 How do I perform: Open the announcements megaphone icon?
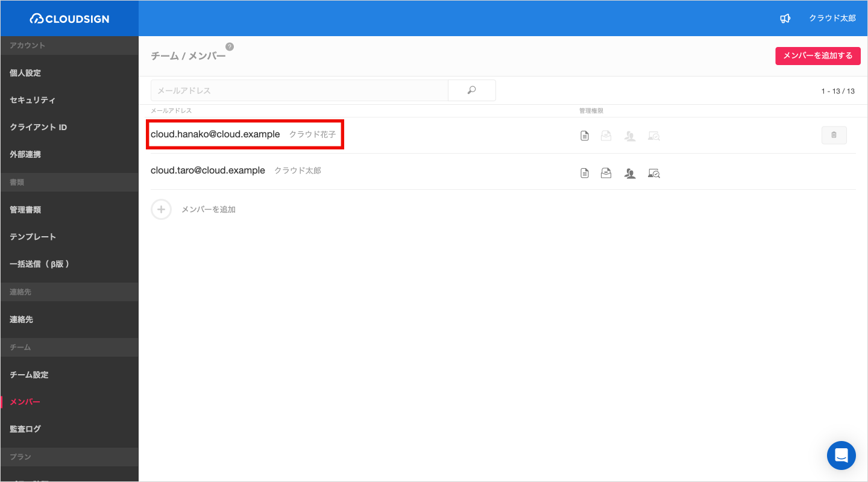pyautogui.click(x=785, y=19)
